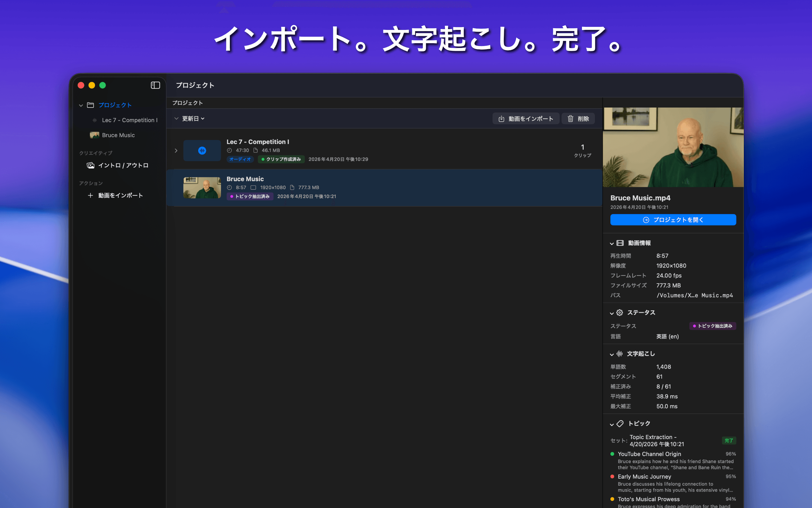Click the trash icon on the 削除 button

click(x=570, y=119)
